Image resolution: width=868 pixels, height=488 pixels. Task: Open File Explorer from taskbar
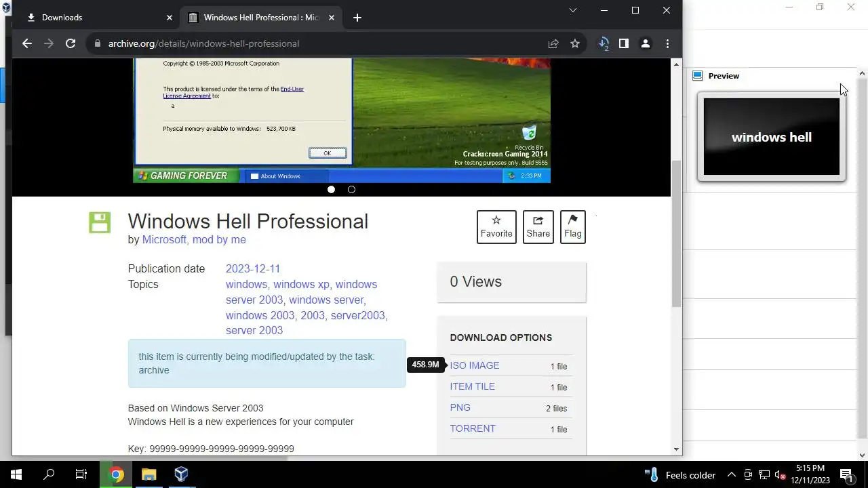[x=149, y=474]
